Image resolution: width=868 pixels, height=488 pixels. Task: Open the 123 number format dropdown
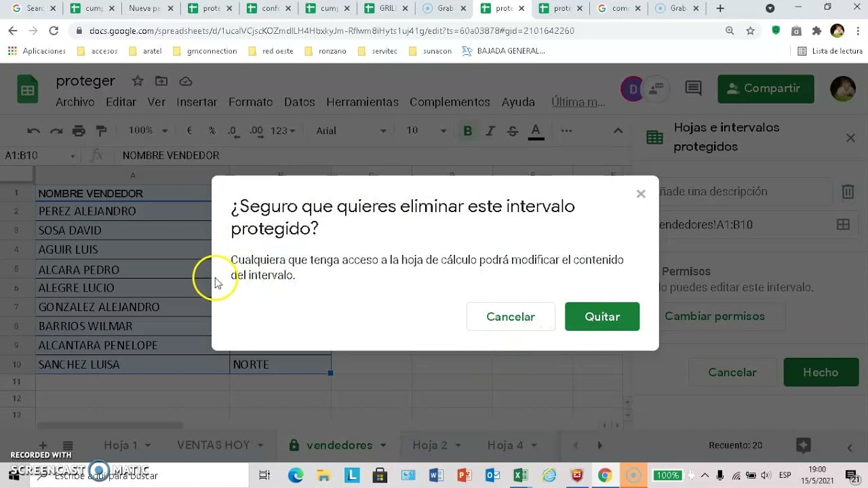click(x=283, y=131)
